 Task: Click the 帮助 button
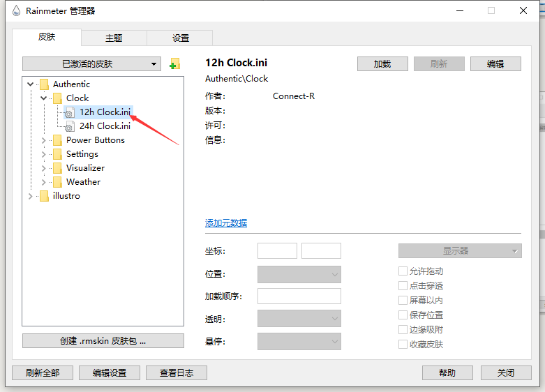447,373
